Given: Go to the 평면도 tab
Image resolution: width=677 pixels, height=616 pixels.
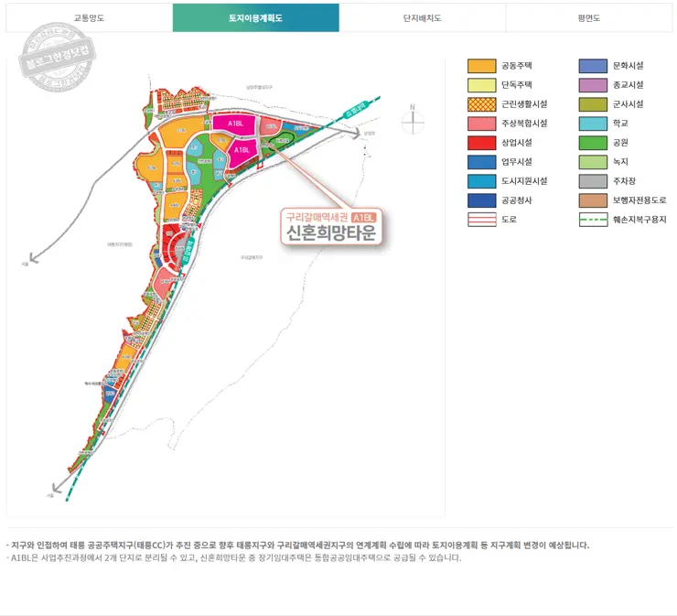Looking at the screenshot, I should tap(588, 17).
